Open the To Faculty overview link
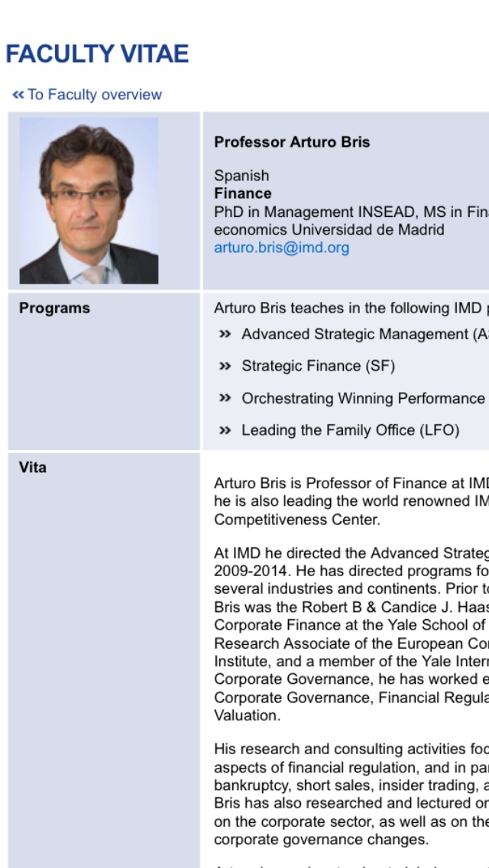 (94, 95)
